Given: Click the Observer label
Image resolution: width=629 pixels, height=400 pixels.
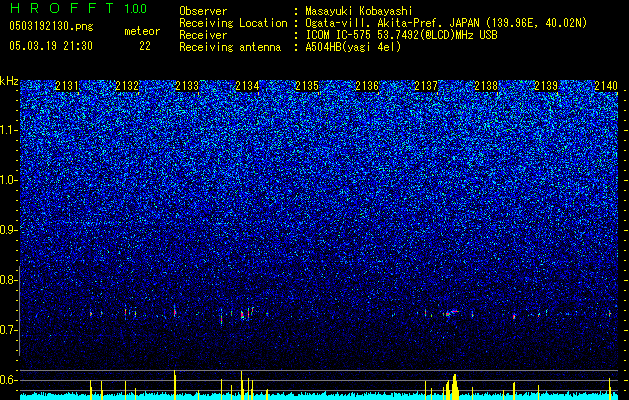Looking at the screenshot, I should (x=203, y=11).
